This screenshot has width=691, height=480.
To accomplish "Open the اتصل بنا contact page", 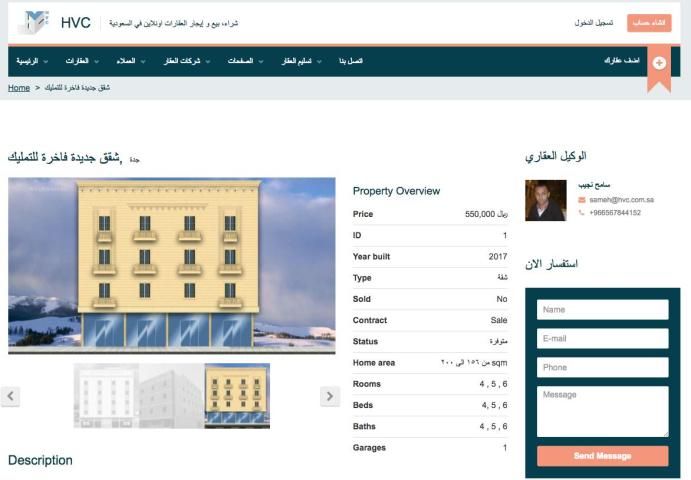I will tap(349, 62).
